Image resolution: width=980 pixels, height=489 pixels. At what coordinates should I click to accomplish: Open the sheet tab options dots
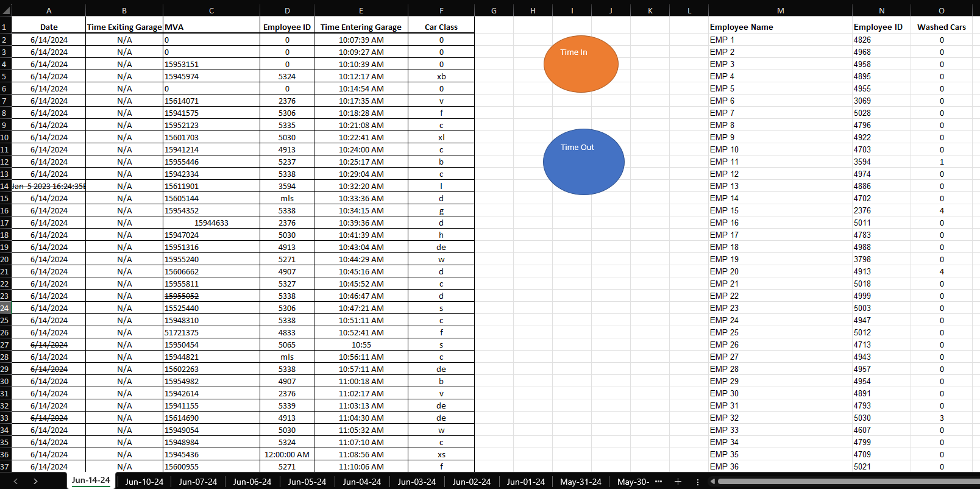698,482
